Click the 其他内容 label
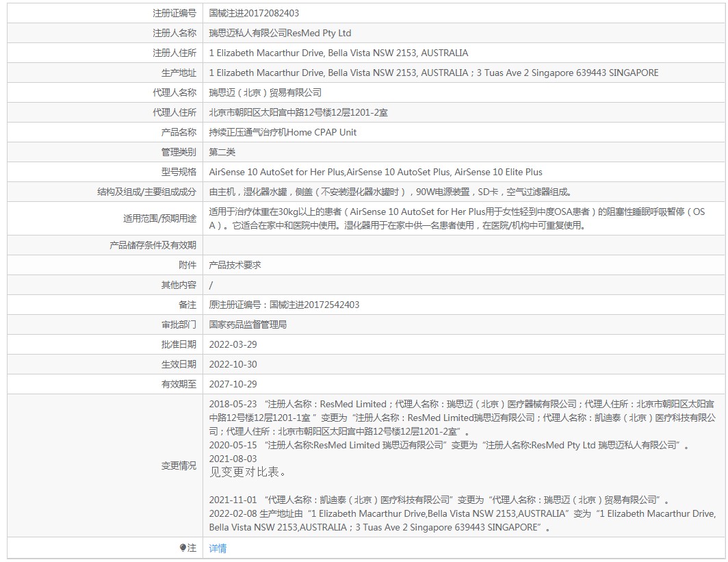Viewport: 728px width, 562px height. (179, 285)
